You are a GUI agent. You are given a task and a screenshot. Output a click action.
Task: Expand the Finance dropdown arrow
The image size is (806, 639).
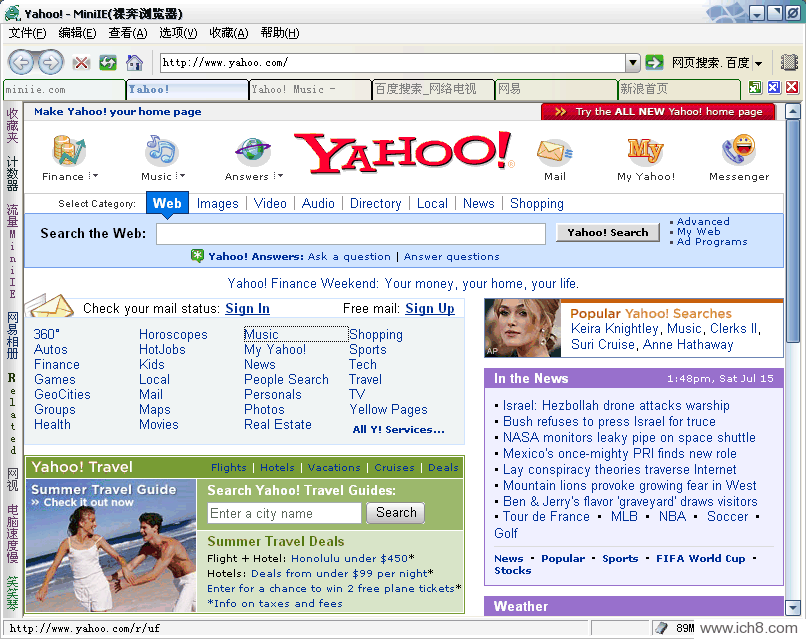(x=94, y=176)
